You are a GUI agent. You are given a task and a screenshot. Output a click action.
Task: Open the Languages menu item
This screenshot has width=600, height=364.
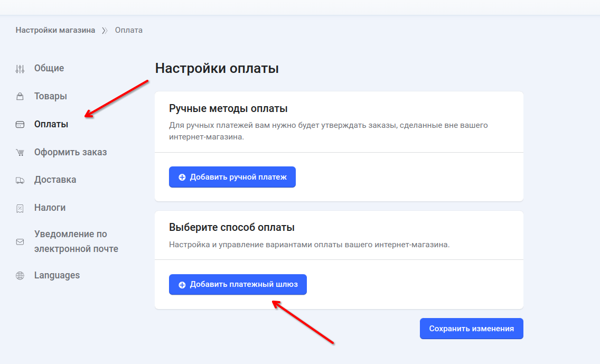tap(57, 275)
